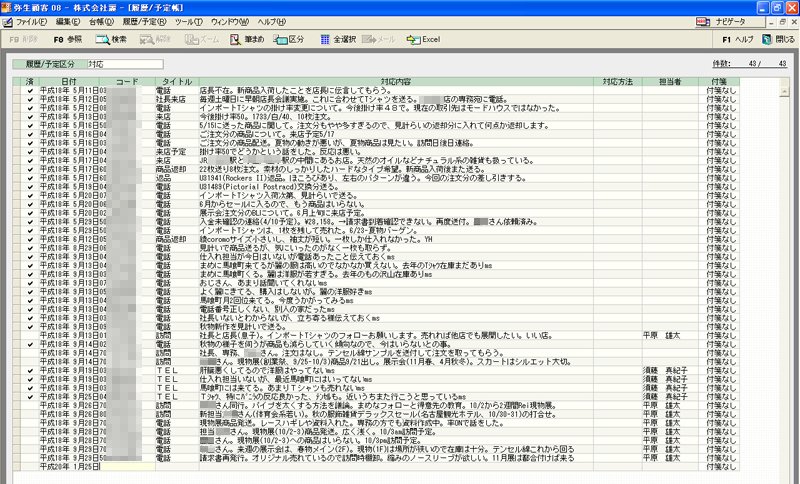Restore the inner 履歴/予定帳 window
This screenshot has height=484, width=800.
[782, 22]
